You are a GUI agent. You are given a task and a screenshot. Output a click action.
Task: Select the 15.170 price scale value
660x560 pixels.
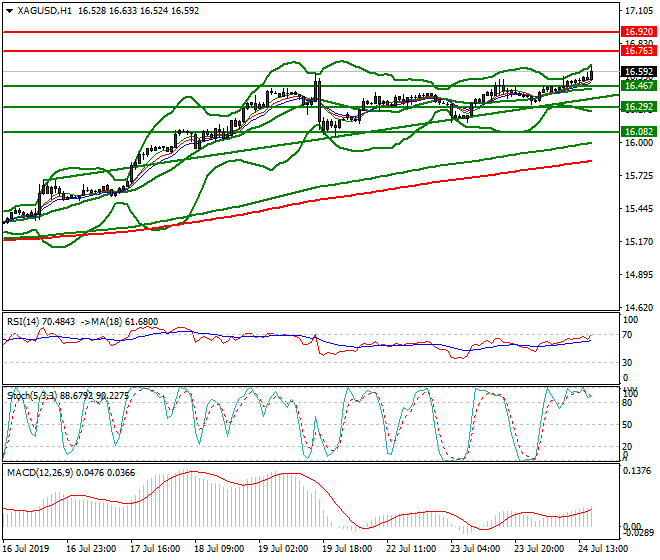(639, 242)
